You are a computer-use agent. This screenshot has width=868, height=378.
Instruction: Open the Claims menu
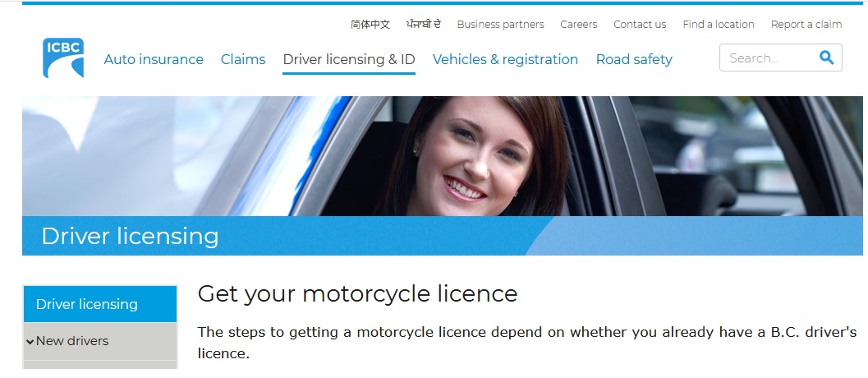pyautogui.click(x=243, y=59)
